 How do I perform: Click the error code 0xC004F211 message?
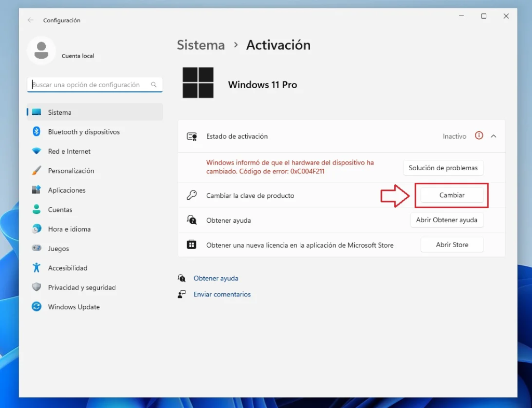(x=290, y=167)
